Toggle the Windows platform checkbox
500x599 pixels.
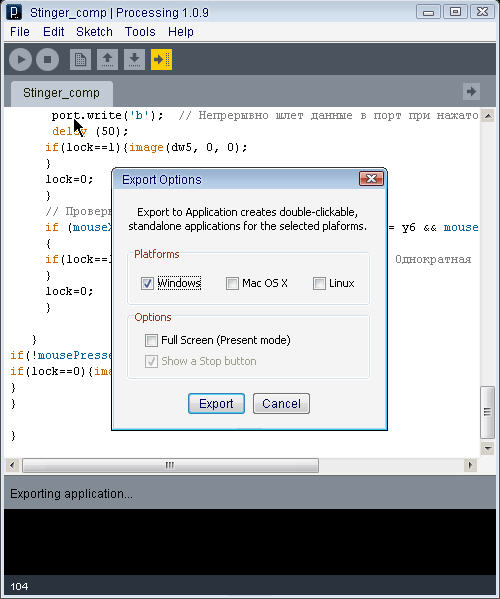[147, 283]
